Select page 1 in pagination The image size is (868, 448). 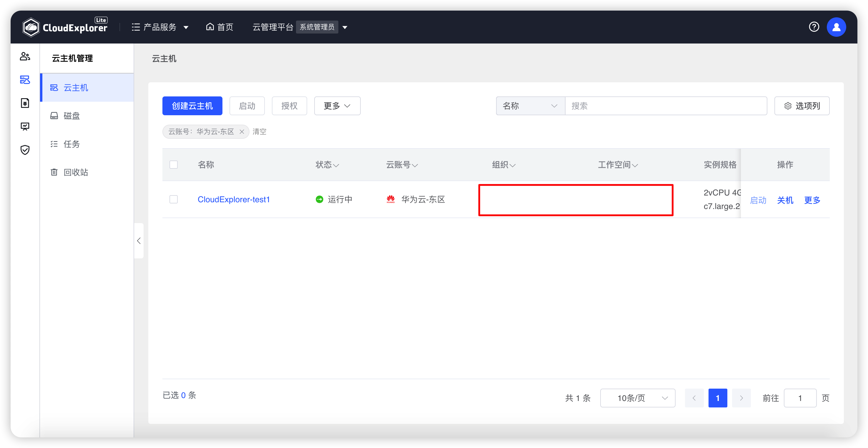(718, 398)
